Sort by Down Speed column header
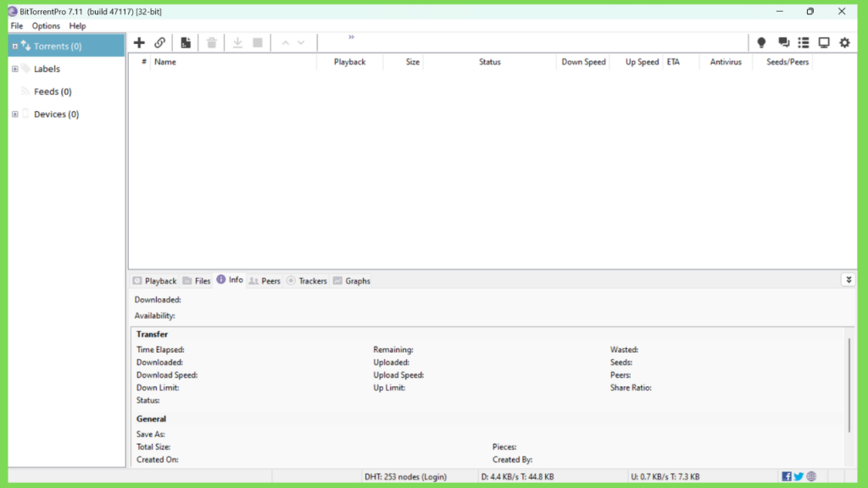The image size is (868, 488). [x=583, y=62]
